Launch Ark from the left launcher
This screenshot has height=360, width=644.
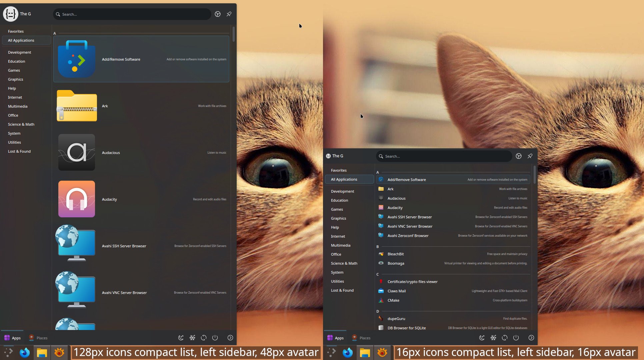(141, 106)
